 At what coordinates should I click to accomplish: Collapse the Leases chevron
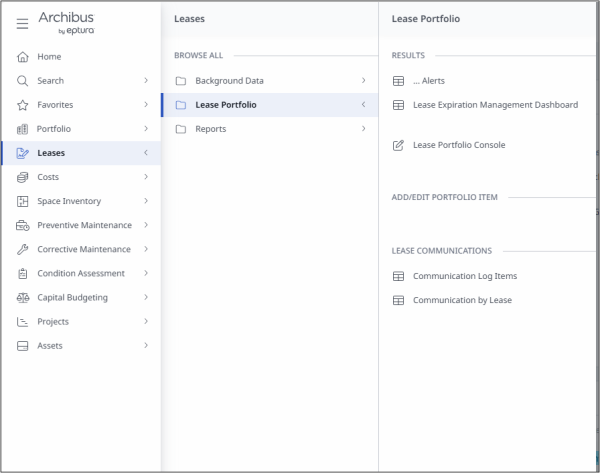146,153
